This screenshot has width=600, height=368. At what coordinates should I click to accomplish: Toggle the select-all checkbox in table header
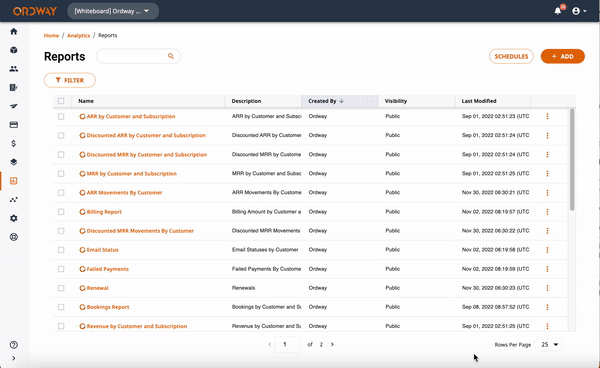tap(61, 101)
